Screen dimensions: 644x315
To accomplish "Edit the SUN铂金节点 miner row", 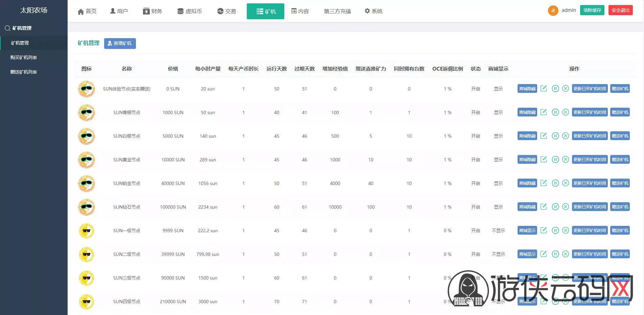I will [x=544, y=183].
